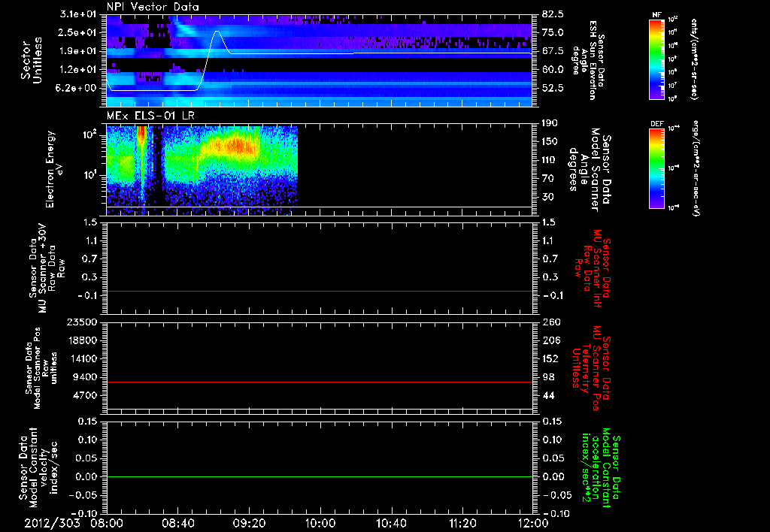Image resolution: width=770 pixels, height=532 pixels.
Task: Click the red MU Scanner Pos Telemetry label
Action: pyautogui.click(x=591, y=368)
